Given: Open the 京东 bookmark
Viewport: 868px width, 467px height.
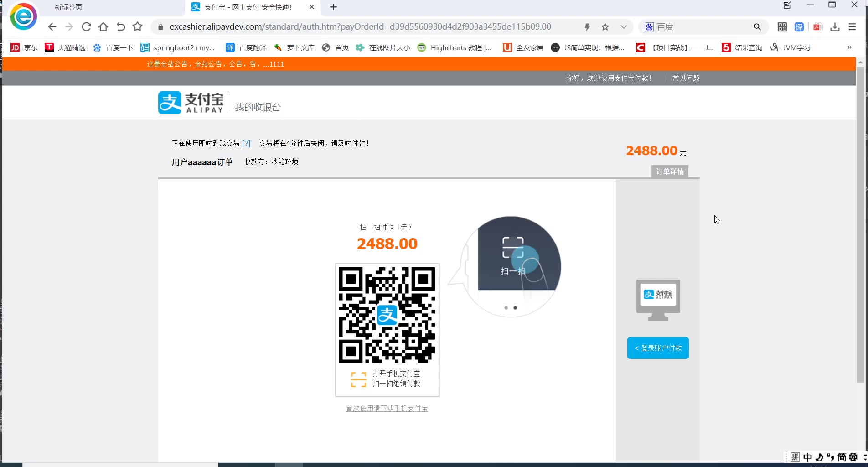Looking at the screenshot, I should click(x=24, y=47).
